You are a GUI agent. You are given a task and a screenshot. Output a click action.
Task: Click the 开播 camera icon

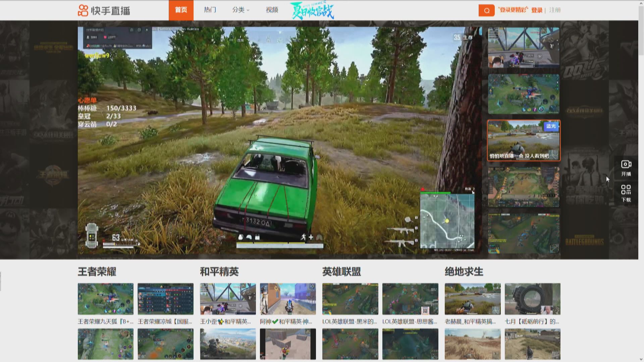click(x=626, y=165)
